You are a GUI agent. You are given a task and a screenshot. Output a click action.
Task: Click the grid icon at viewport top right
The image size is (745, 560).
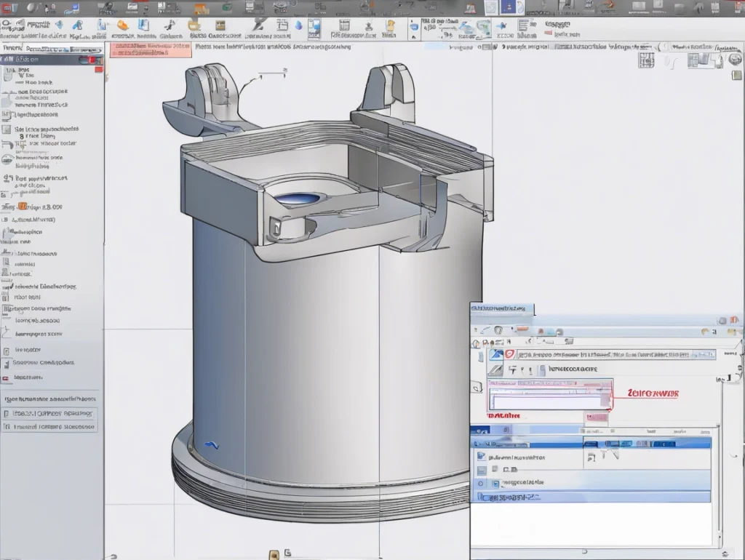(x=646, y=60)
